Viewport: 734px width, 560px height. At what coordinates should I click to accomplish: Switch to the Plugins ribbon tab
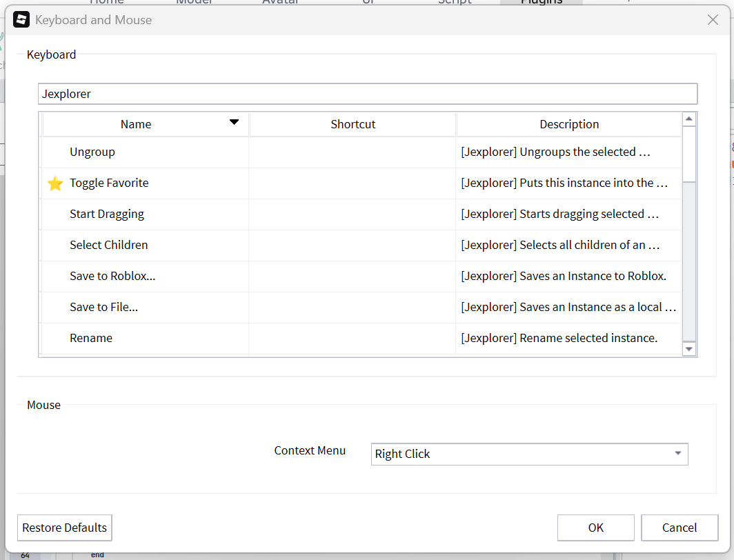point(542,2)
